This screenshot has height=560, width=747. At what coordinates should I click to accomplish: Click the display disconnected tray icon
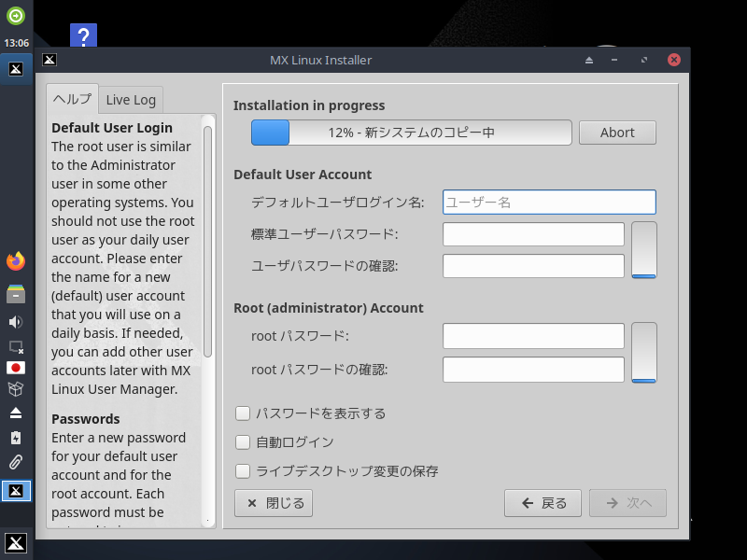click(x=16, y=347)
